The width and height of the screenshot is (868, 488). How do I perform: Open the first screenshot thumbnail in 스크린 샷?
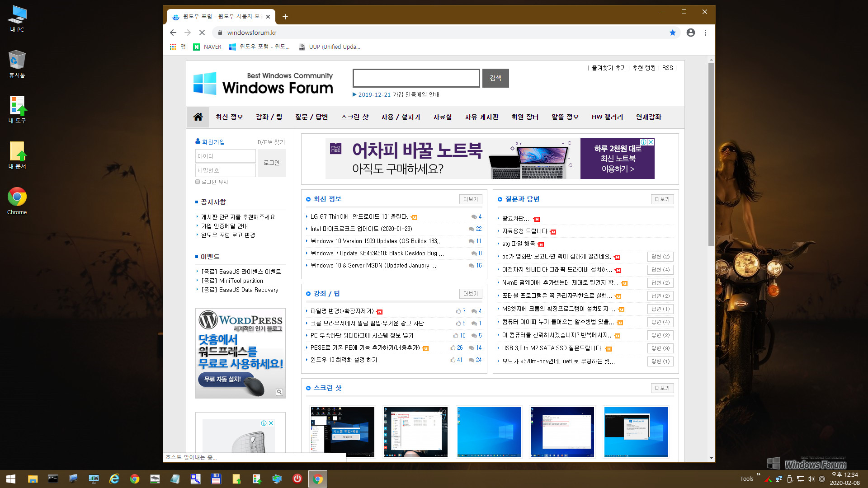click(342, 432)
